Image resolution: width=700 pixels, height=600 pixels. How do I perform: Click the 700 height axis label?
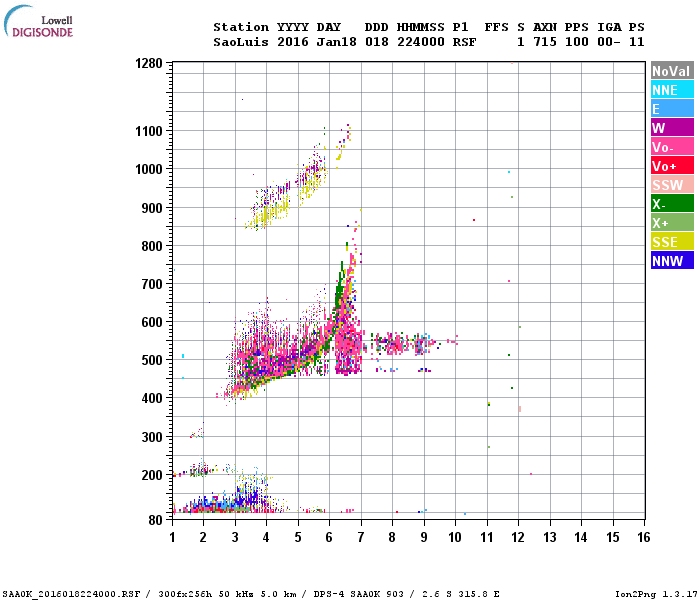(152, 284)
